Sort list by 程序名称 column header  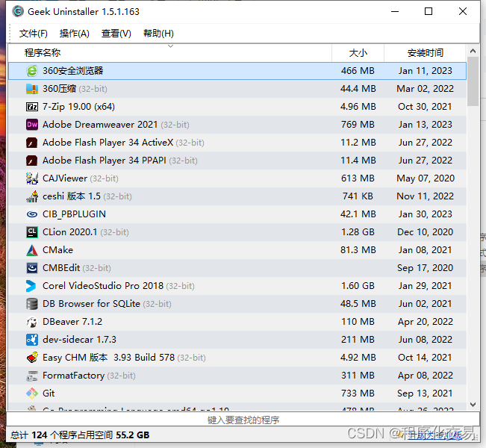(170, 53)
